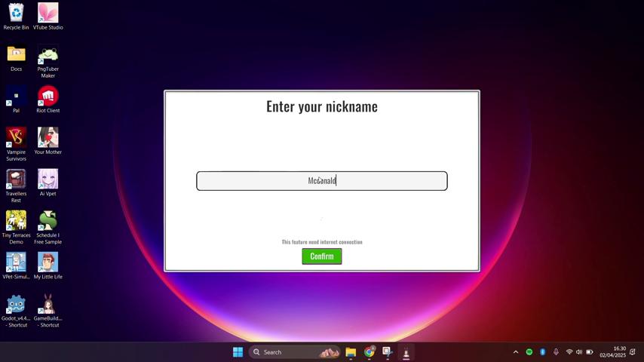Screen dimensions: 644x362
Task: Expand the hidden system tray icons
Action: point(516,352)
